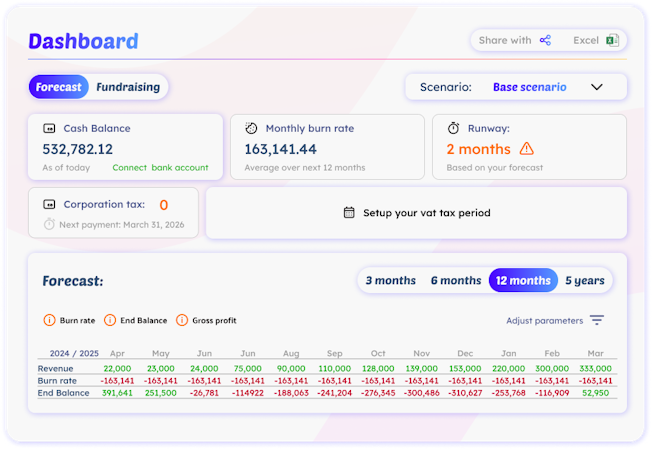
Task: Click the Corporation tax value 0
Action: pyautogui.click(x=164, y=205)
